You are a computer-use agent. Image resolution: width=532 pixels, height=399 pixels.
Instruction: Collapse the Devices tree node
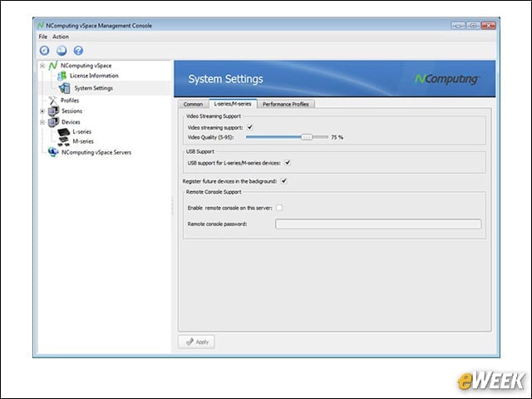click(x=42, y=122)
